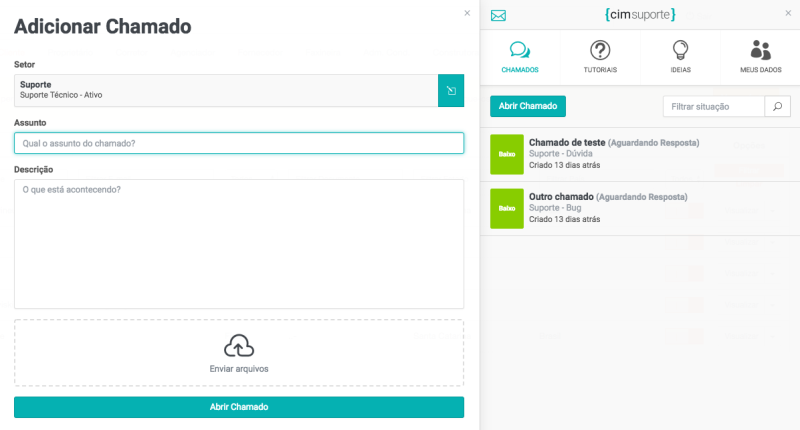Close the Adicionar Chamado panel

pos(467,13)
